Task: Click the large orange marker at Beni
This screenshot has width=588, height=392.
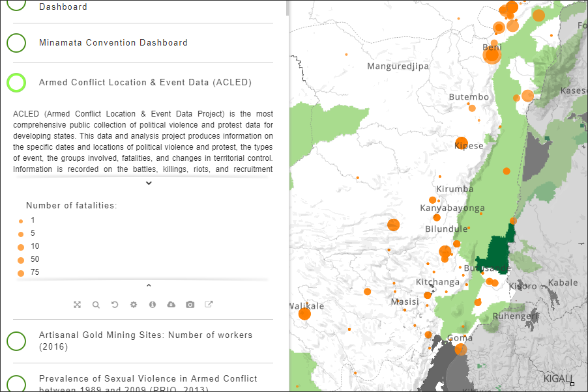Action: coord(492,55)
